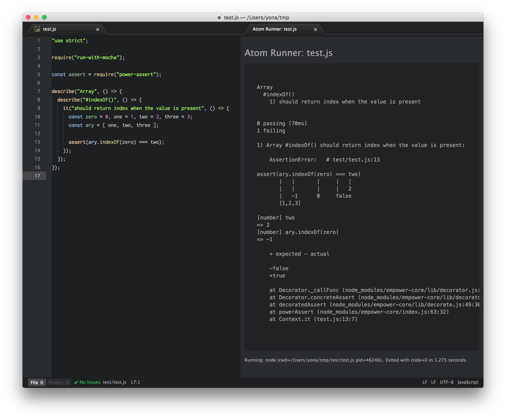Screen dimensions: 506x420
Task: Click line number 9 in the gutter
Action: (38, 108)
